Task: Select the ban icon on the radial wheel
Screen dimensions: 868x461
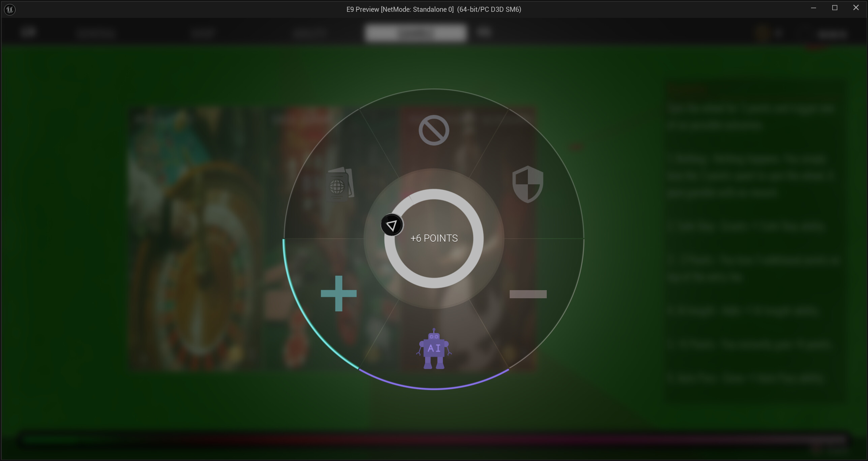Action: (434, 130)
